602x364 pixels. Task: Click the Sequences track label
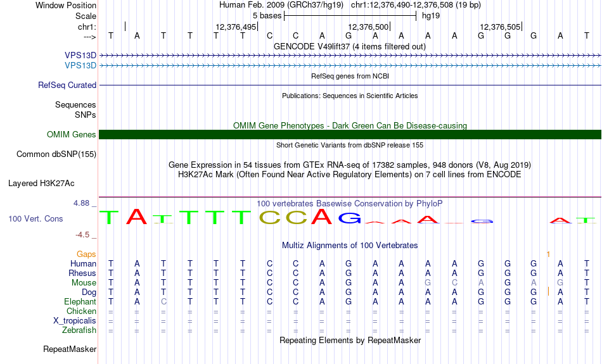click(75, 104)
